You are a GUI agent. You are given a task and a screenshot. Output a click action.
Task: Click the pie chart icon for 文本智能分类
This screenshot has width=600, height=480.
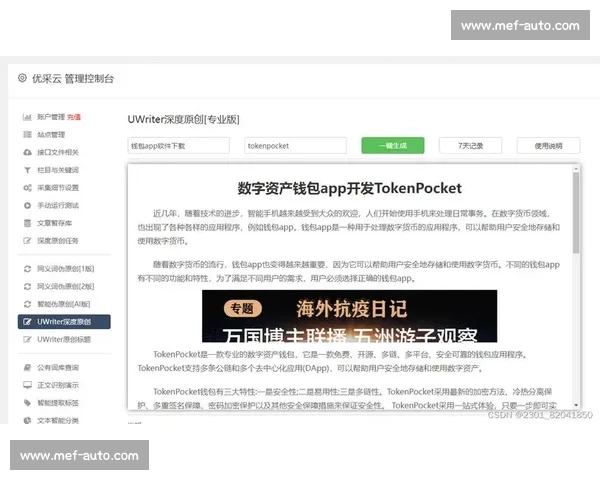[x=27, y=420]
